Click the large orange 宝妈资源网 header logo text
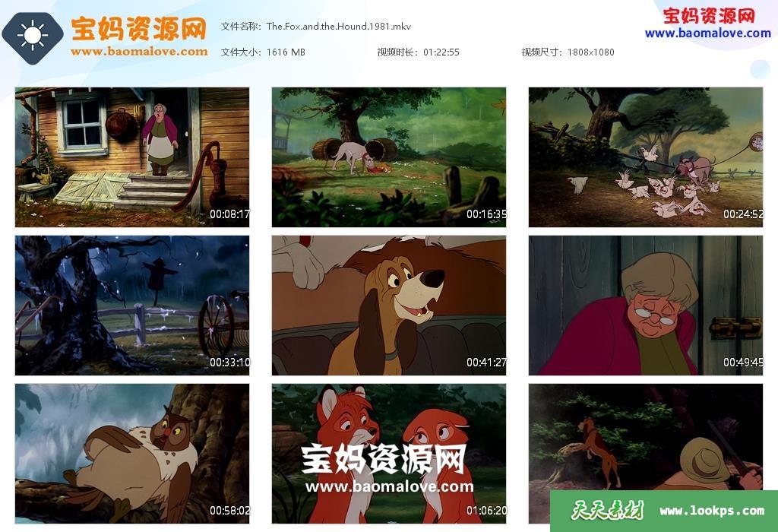 (x=138, y=28)
